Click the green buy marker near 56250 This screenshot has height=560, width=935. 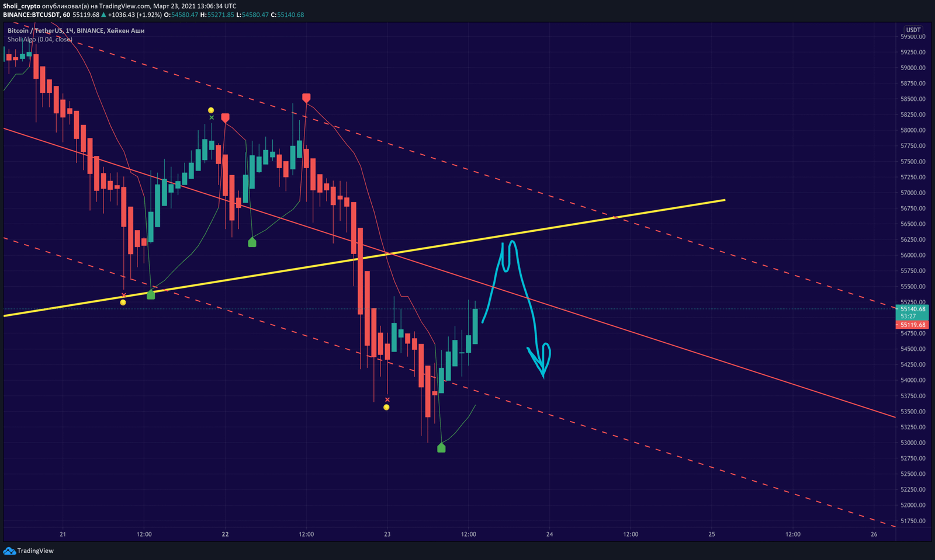tap(252, 242)
